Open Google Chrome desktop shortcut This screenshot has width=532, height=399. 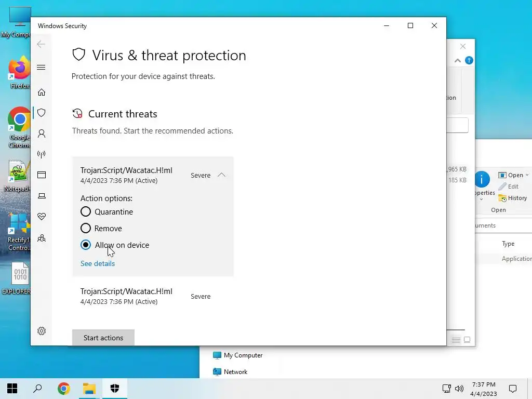tap(19, 128)
